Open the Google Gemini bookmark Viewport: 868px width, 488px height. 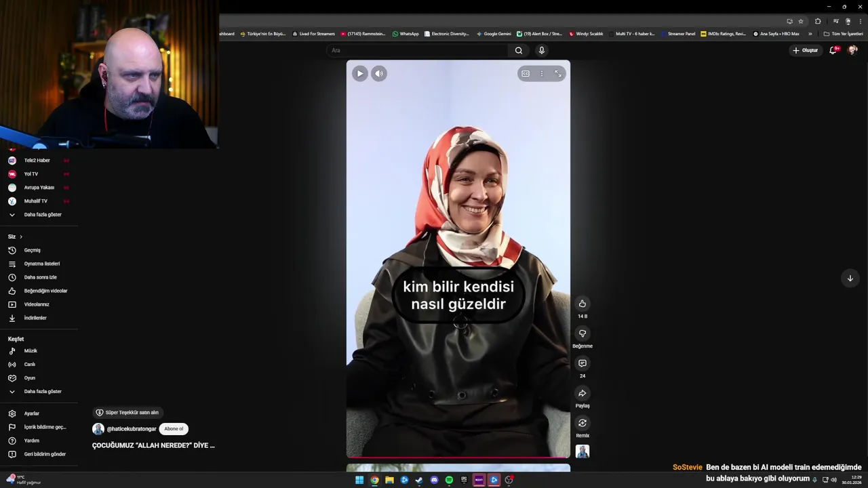point(494,34)
